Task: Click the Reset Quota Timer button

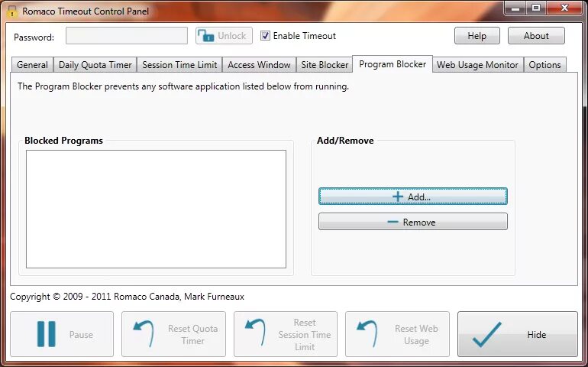Action: click(173, 334)
